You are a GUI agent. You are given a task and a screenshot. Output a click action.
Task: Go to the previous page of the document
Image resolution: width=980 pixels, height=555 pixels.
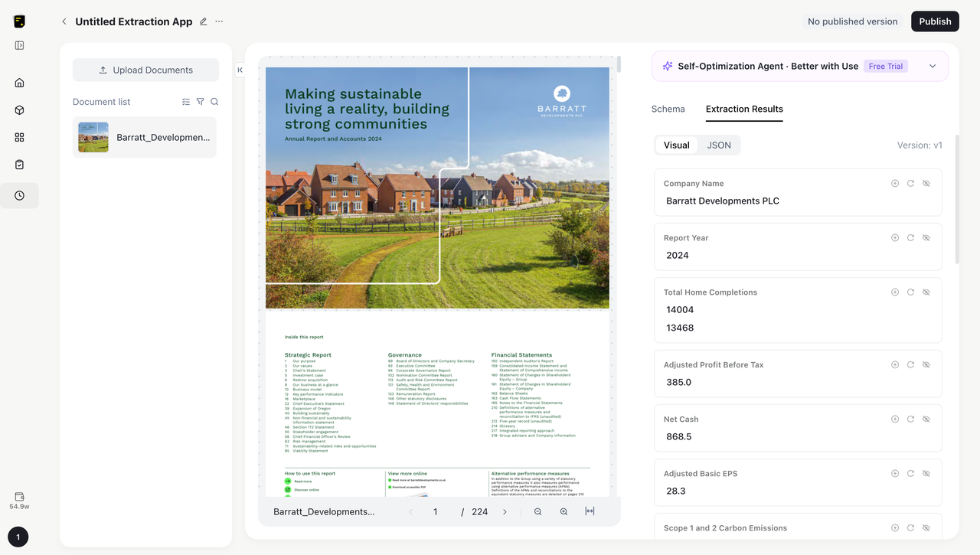point(411,511)
